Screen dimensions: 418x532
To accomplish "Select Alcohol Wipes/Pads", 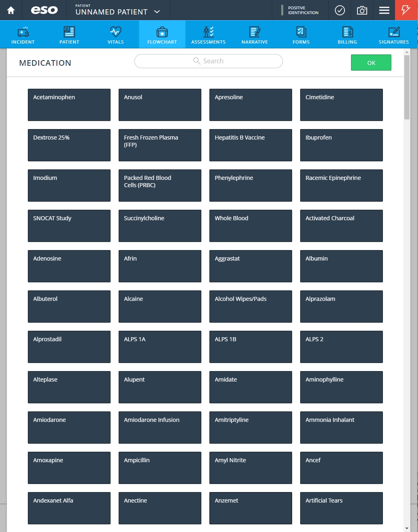I will tap(251, 307).
